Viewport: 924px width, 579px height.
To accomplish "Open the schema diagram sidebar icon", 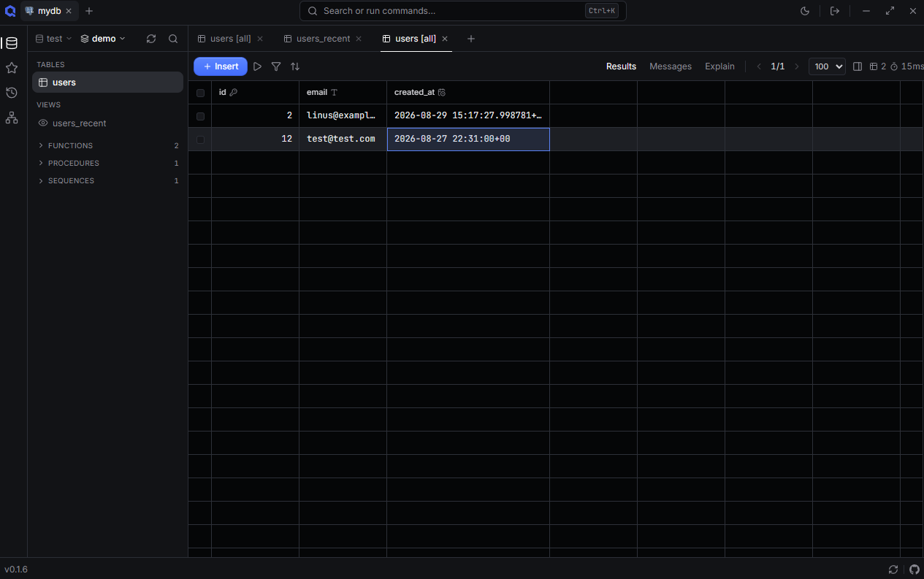I will point(12,118).
